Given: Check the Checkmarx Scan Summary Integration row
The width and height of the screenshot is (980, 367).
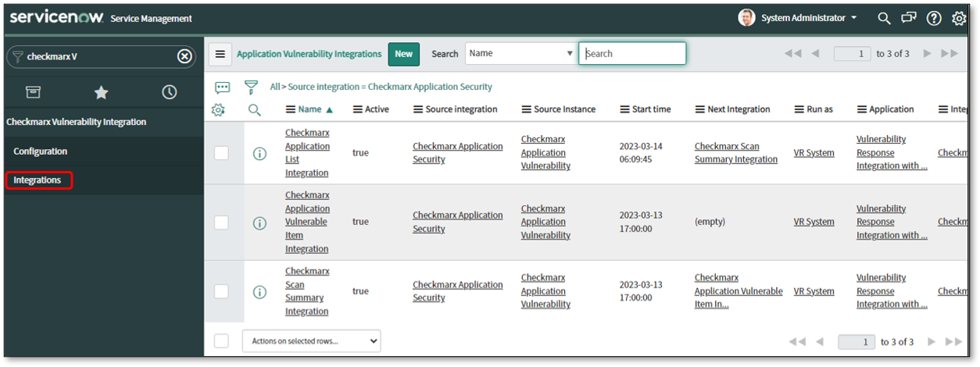Looking at the screenshot, I should [222, 291].
